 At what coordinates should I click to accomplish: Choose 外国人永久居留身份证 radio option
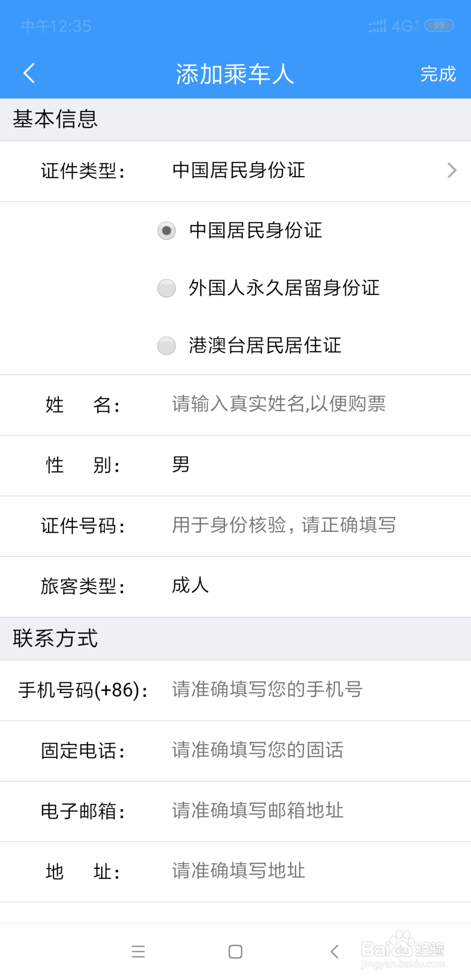tap(167, 288)
